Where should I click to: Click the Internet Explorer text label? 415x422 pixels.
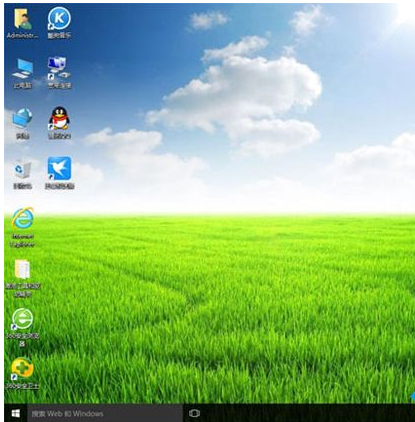(x=23, y=240)
